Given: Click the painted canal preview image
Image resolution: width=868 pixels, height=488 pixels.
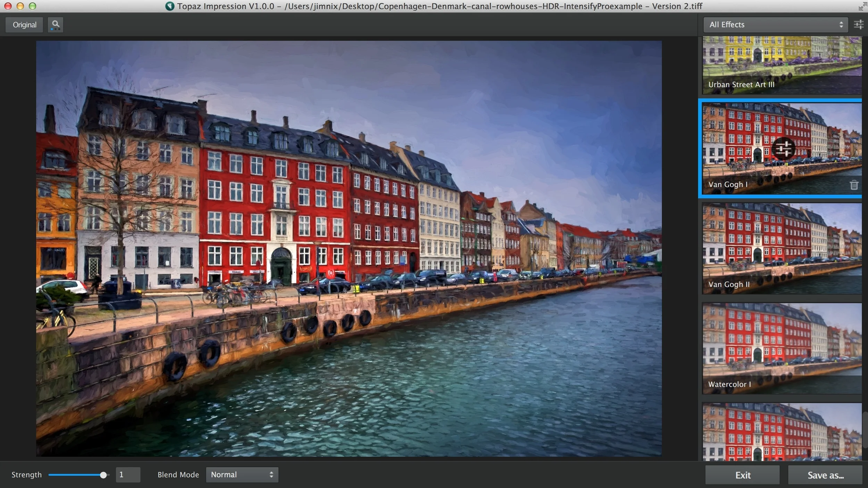Looking at the screenshot, I should [x=349, y=249].
